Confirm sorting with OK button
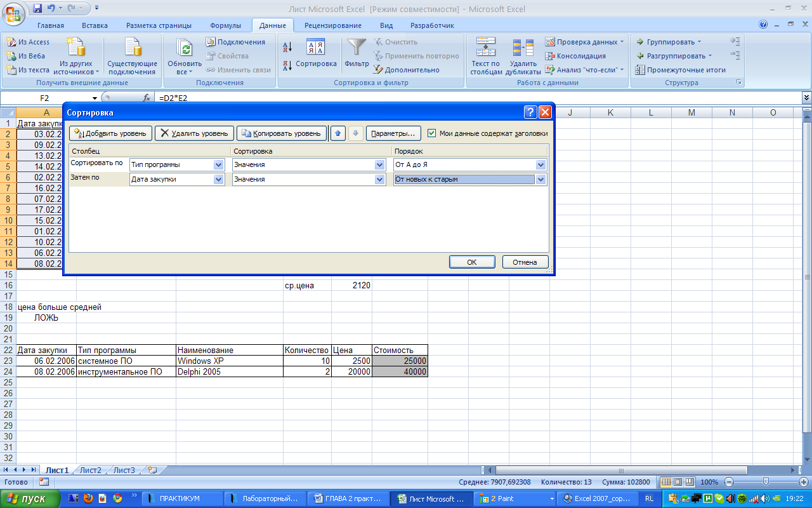Viewport: 812px width, 508px height. tap(472, 262)
